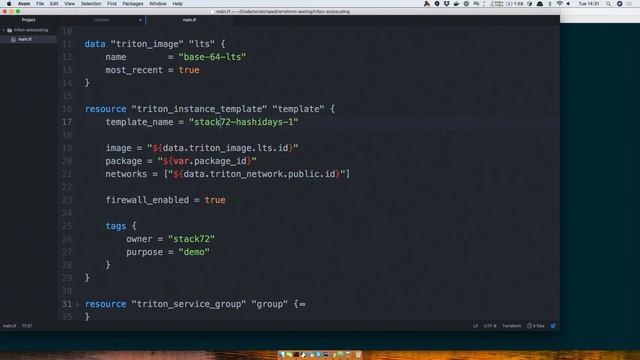Open the Atom application menu
The height and width of the screenshot is (360, 640).
coord(24,4)
